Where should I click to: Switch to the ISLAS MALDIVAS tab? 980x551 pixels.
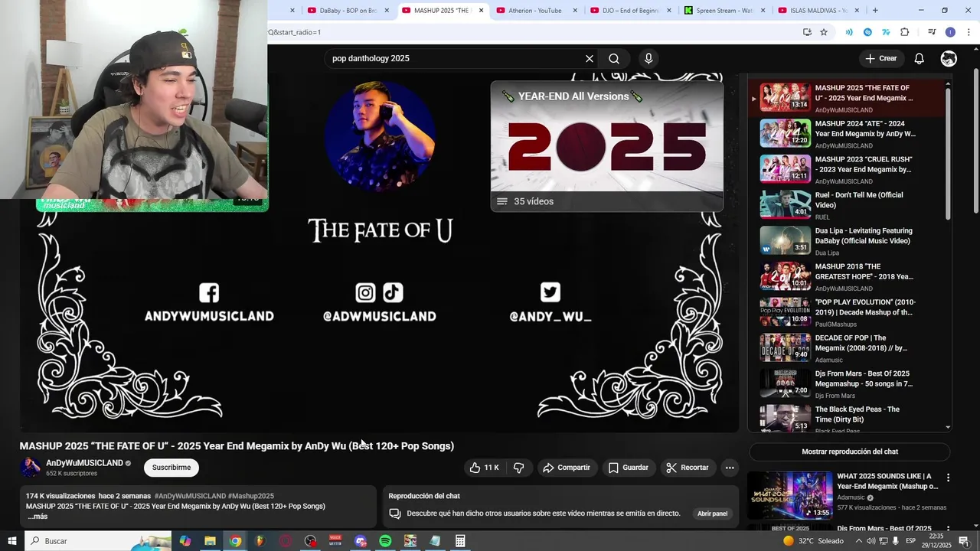click(819, 11)
